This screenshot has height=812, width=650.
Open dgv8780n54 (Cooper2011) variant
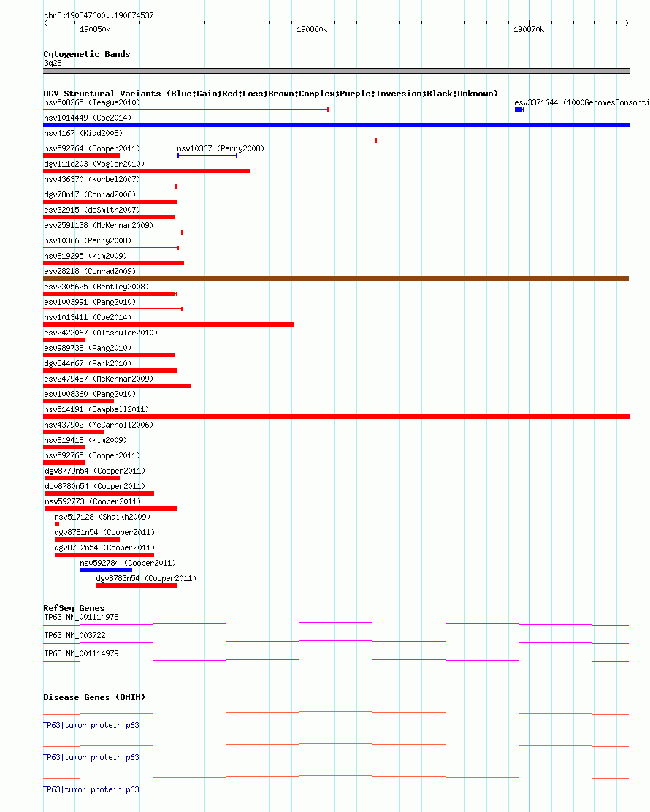tap(95, 486)
